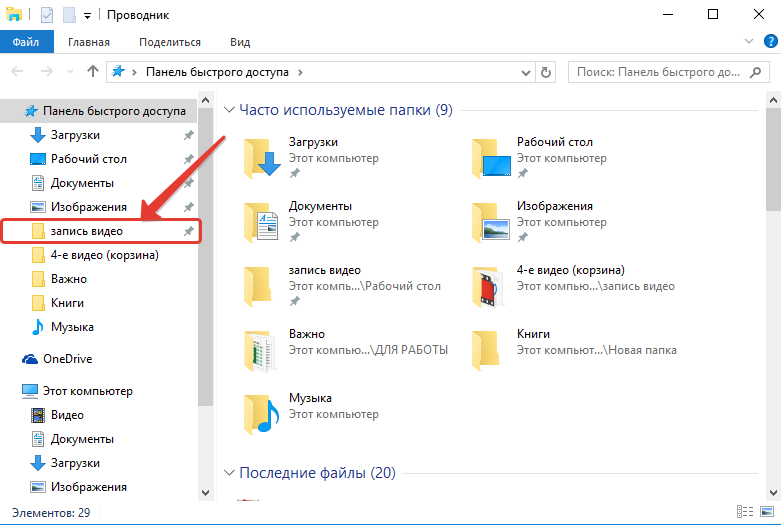Click the Часто используемые папки (9) header text
This screenshot has width=781, height=525.
click(x=346, y=110)
